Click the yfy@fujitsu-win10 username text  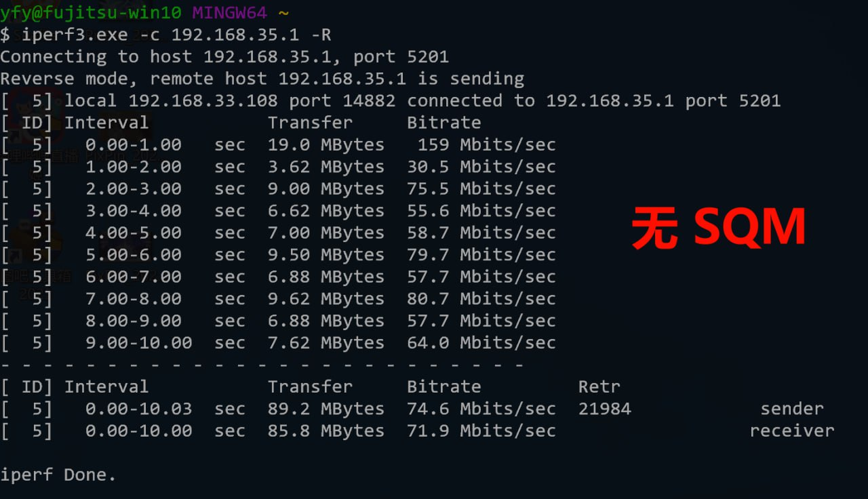coord(92,12)
